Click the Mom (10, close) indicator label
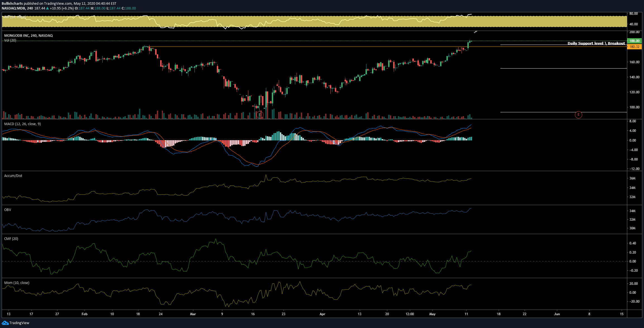 (17, 283)
